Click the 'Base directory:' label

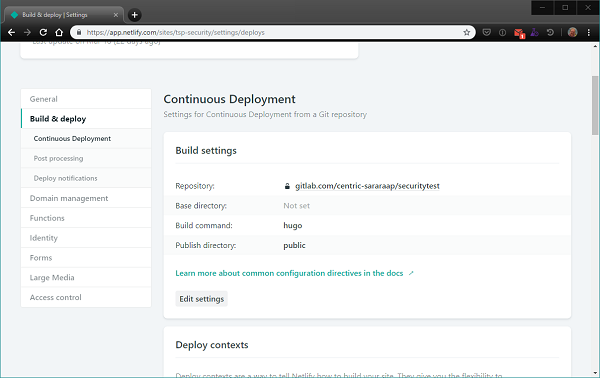201,206
